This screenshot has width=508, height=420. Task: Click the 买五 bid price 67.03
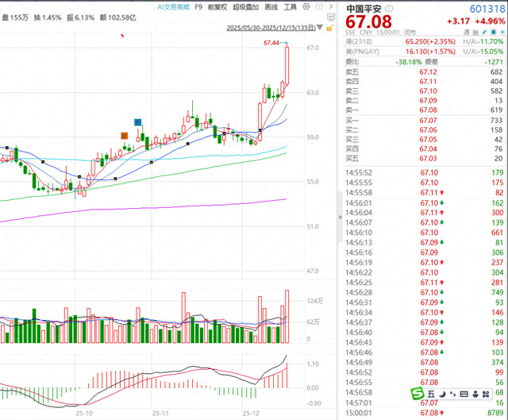[x=428, y=158]
